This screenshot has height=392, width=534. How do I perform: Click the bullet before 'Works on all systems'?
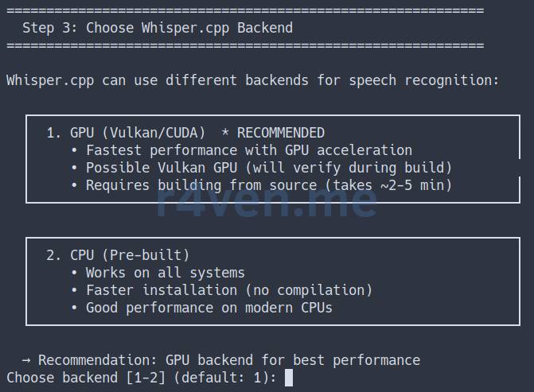coord(74,273)
